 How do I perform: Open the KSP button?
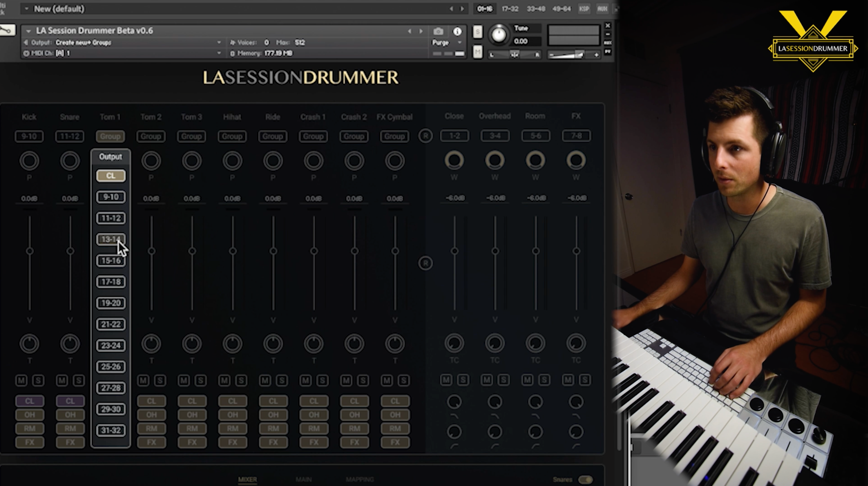584,9
